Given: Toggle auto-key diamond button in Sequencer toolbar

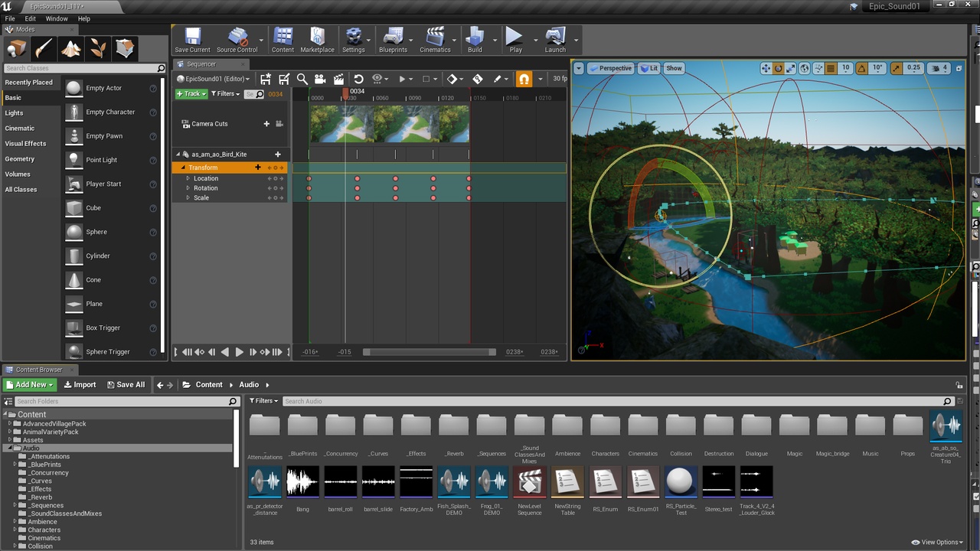Looking at the screenshot, I should [452, 79].
